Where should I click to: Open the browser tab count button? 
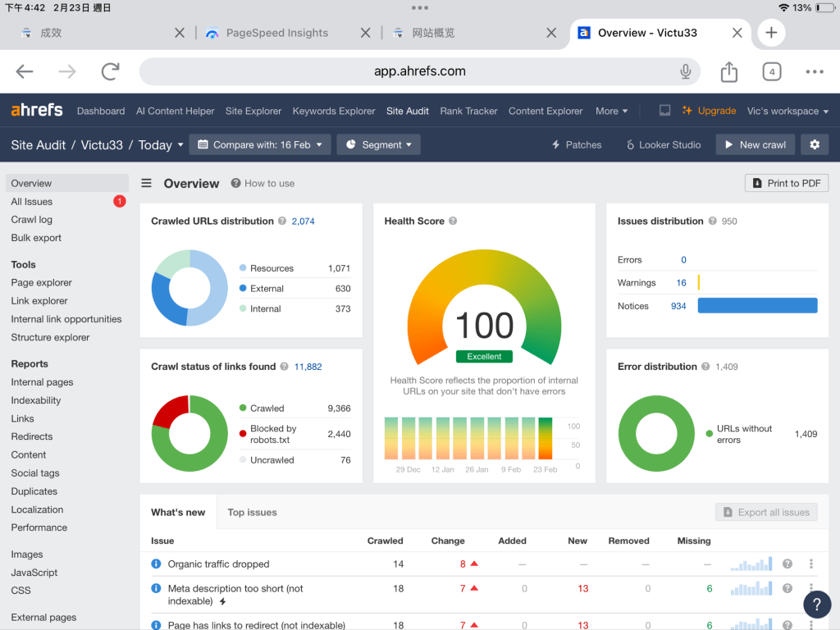tap(771, 72)
